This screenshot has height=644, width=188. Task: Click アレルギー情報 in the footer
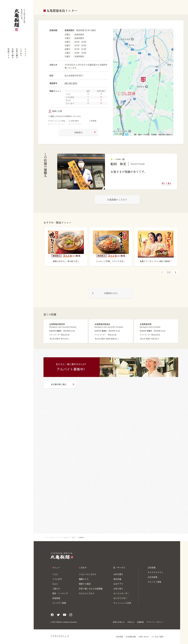(59, 603)
